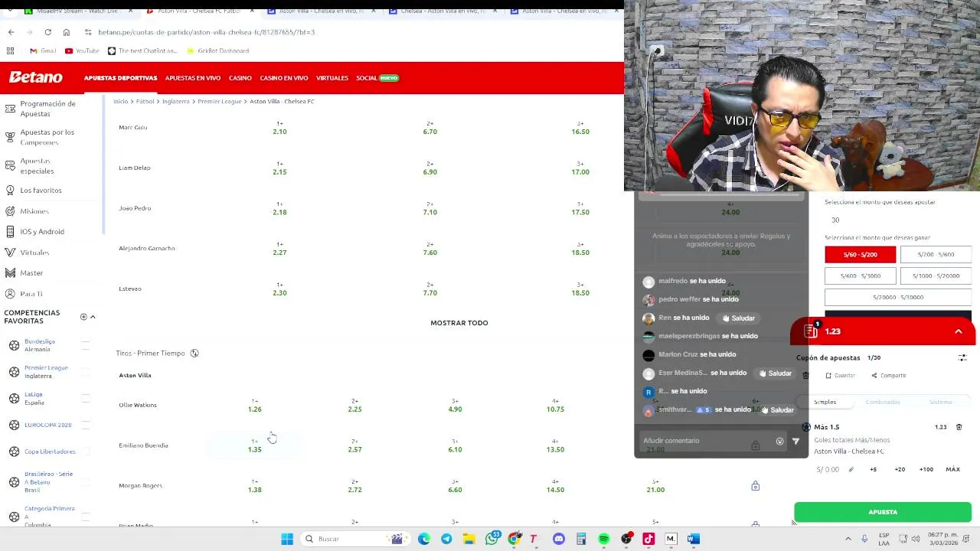This screenshot has width=980, height=551.
Task: Select the S/600 - S/3000 win range
Action: [860, 275]
